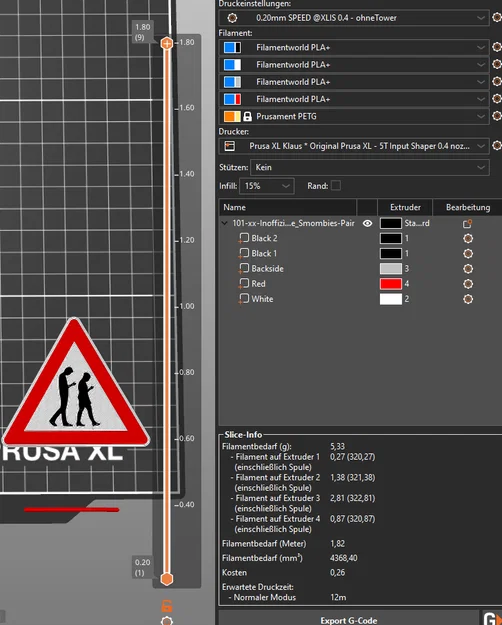The height and width of the screenshot is (625, 502).
Task: Click Filamentbedarf (Meter) value 1,82
Action: point(337,544)
